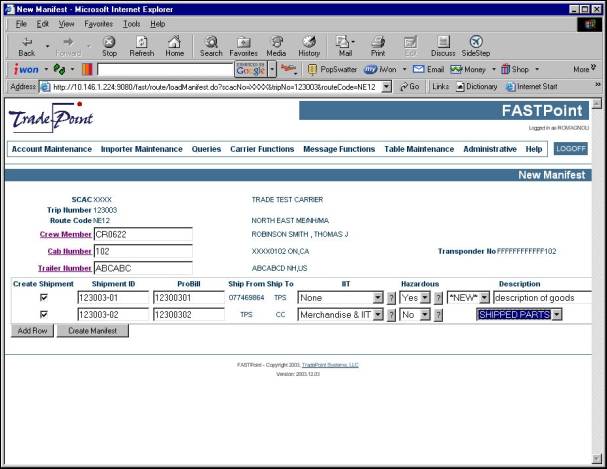Image resolution: width=607 pixels, height=469 pixels.
Task: Open Message Functions navigation item
Action: [x=339, y=149]
